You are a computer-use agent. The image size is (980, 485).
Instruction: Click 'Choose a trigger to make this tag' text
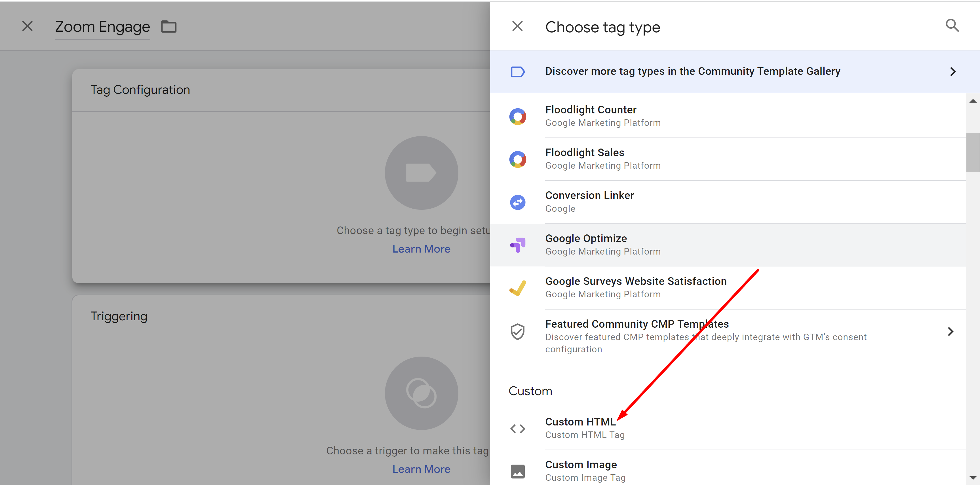pyautogui.click(x=408, y=451)
